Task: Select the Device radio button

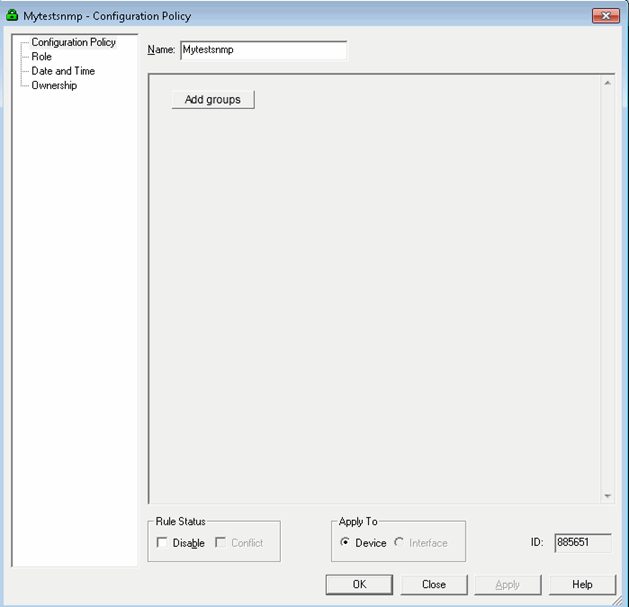Action: [345, 542]
